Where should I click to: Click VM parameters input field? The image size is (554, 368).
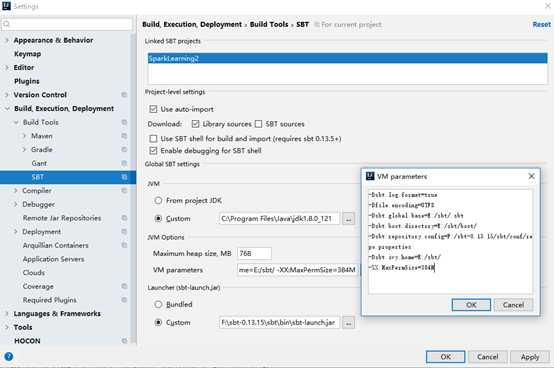(298, 270)
